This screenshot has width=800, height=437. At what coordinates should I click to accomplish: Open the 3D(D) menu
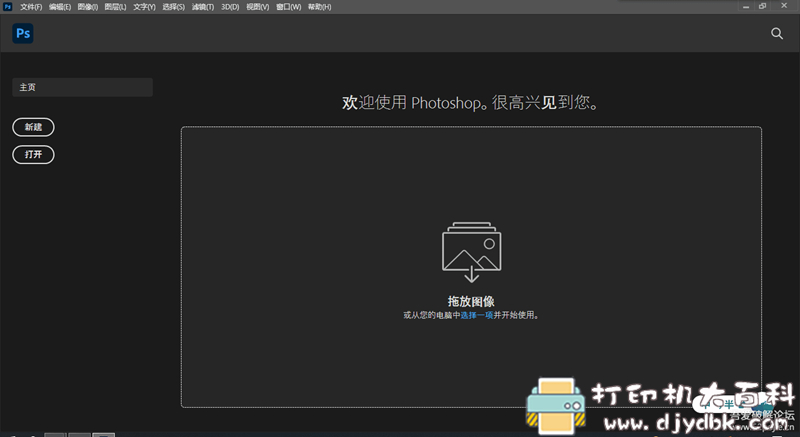(x=230, y=7)
